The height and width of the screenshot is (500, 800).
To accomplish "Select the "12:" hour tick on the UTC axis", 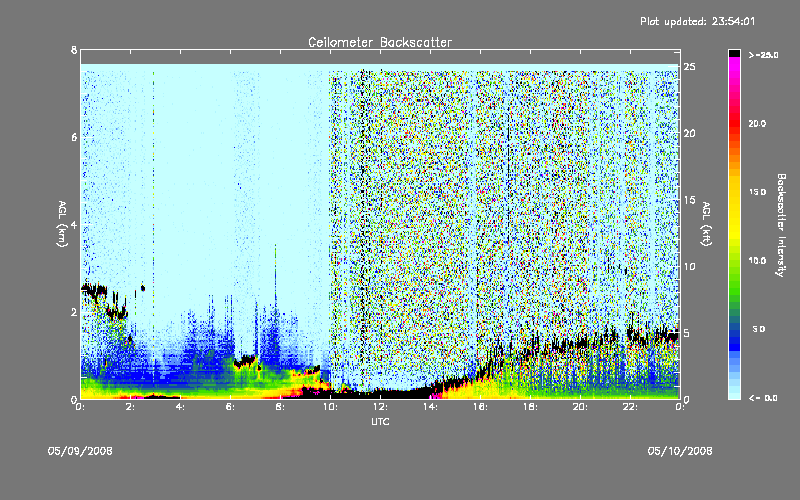I will coord(381,407).
